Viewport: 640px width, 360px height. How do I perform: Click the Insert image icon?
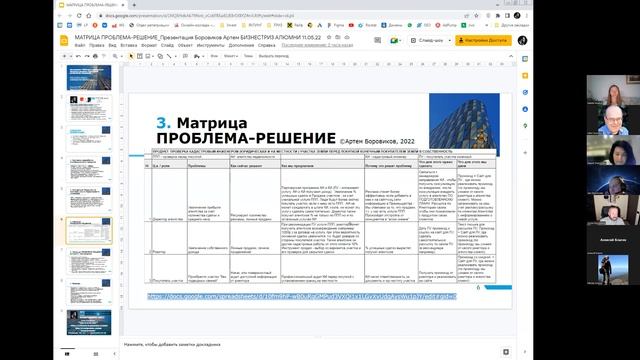(x=148, y=56)
